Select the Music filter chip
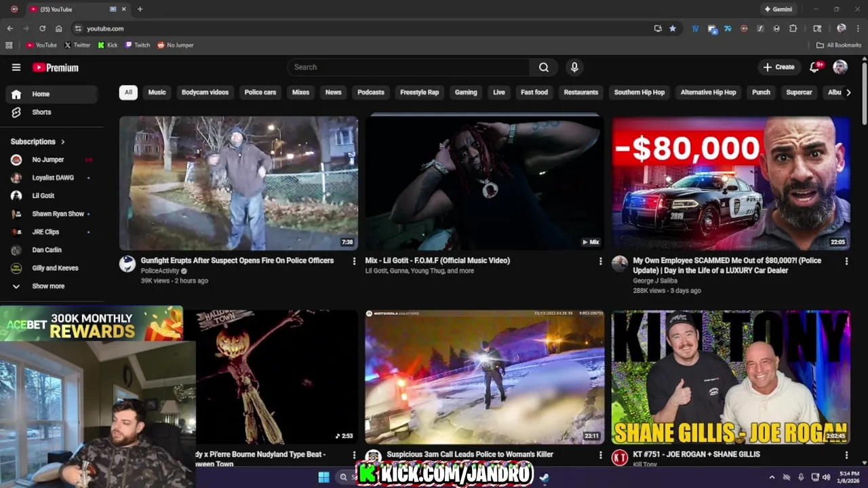Image resolution: width=868 pixels, height=488 pixels. click(157, 92)
